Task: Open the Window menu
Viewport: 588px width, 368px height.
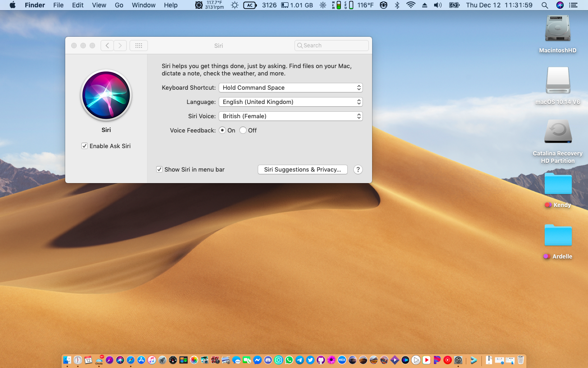Action: [x=144, y=5]
